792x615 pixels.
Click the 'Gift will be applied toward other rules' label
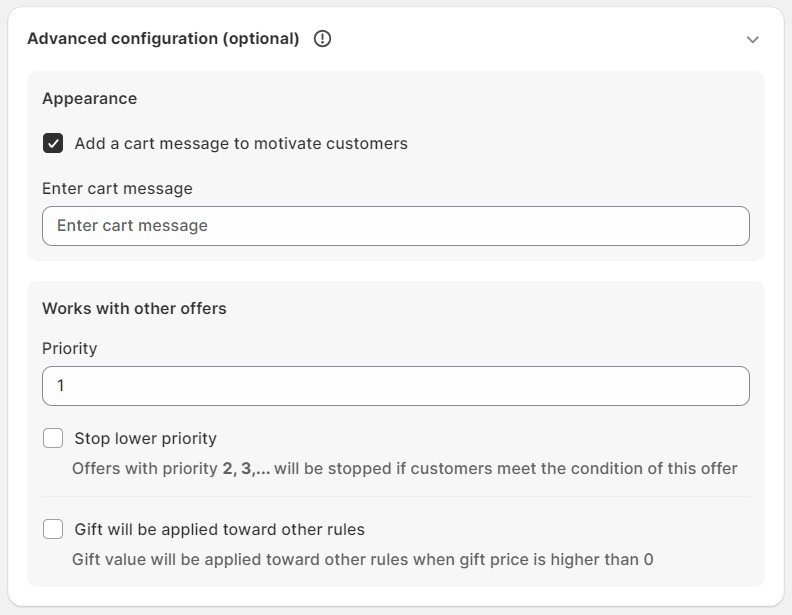(x=219, y=529)
